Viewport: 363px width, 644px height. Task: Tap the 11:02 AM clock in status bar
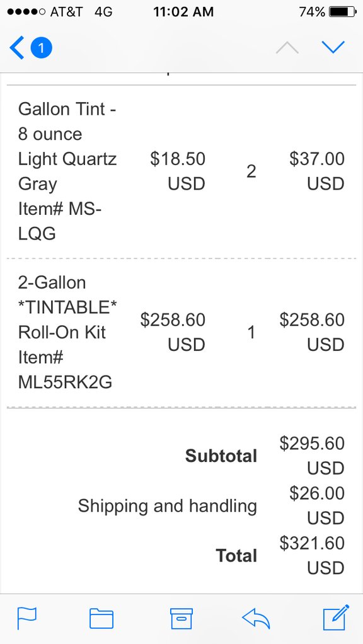click(x=183, y=11)
